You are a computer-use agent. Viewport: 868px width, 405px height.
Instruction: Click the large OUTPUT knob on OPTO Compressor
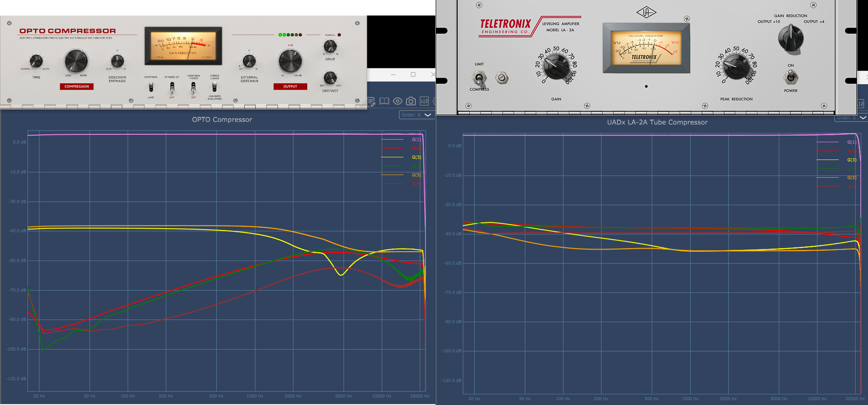(290, 61)
